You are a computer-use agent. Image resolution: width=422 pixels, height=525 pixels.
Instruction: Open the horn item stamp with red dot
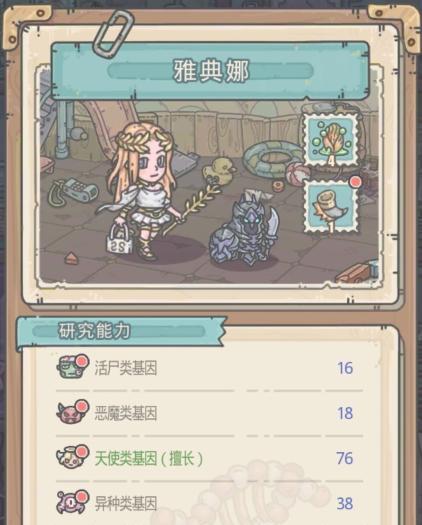click(x=331, y=207)
